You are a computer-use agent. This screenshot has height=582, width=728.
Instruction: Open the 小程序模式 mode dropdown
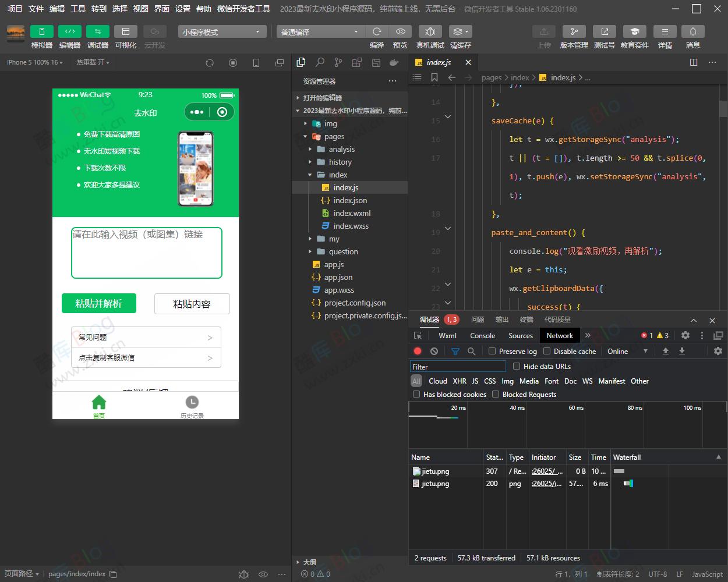point(222,32)
